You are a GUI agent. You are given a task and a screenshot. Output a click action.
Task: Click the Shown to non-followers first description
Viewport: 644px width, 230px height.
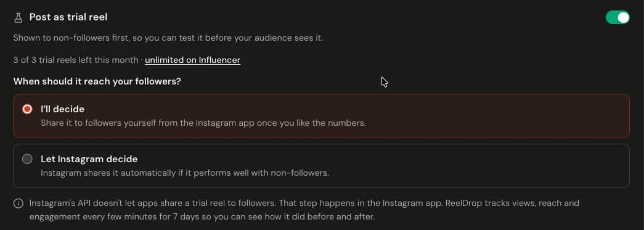click(168, 38)
